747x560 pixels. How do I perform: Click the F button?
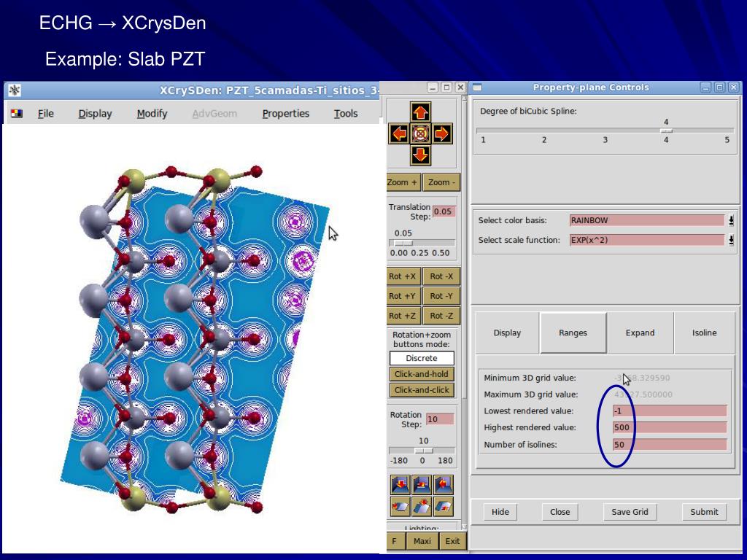395,541
